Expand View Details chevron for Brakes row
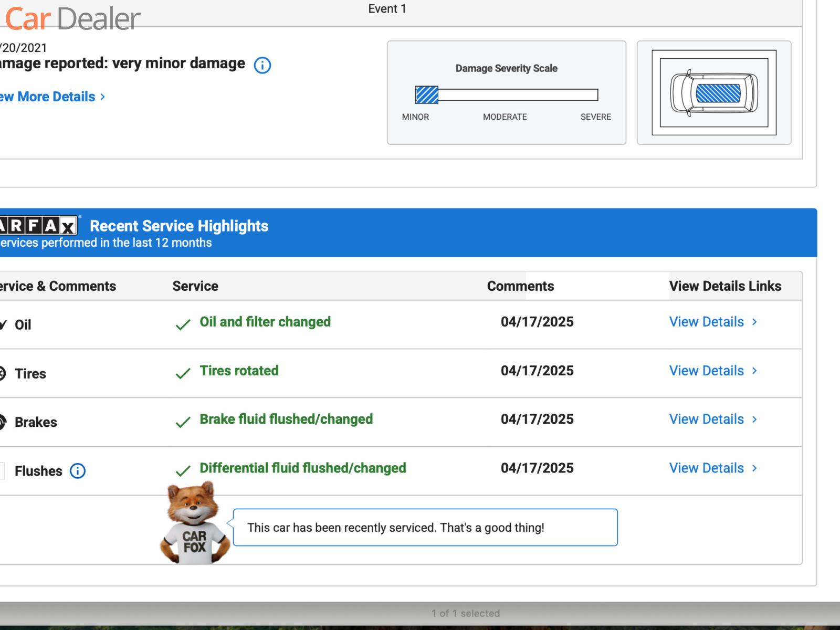This screenshot has height=630, width=840. [754, 419]
